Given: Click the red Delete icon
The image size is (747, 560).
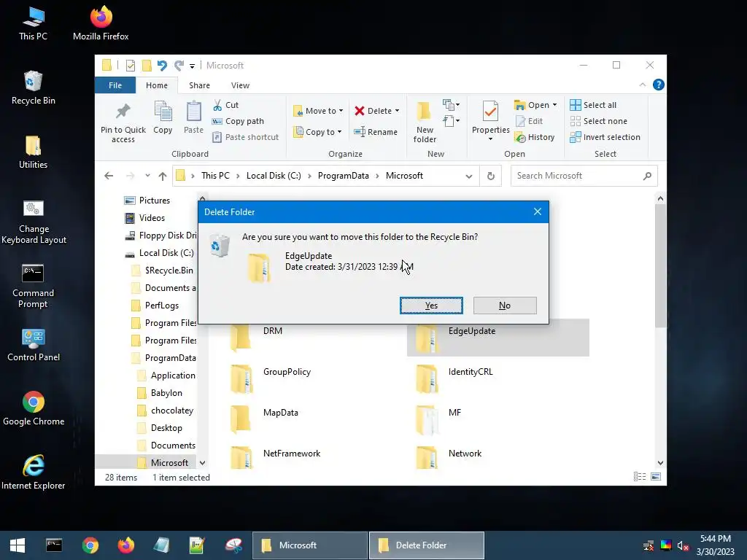Looking at the screenshot, I should [360, 111].
